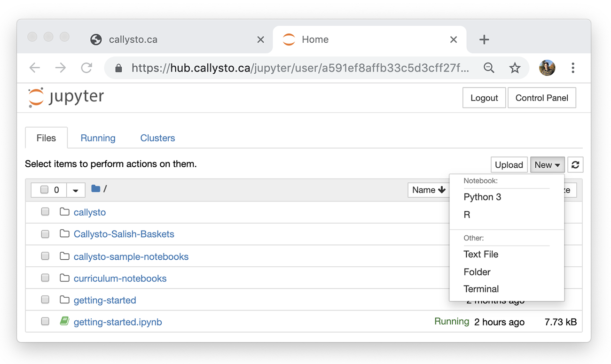Sort files by Name
The height and width of the screenshot is (364, 611).
(x=429, y=190)
